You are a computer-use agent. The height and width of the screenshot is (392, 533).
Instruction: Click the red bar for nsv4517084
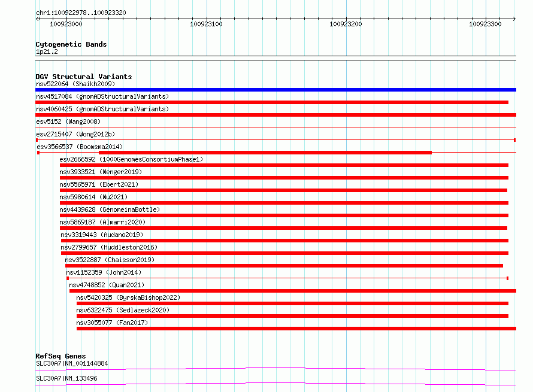point(272,102)
